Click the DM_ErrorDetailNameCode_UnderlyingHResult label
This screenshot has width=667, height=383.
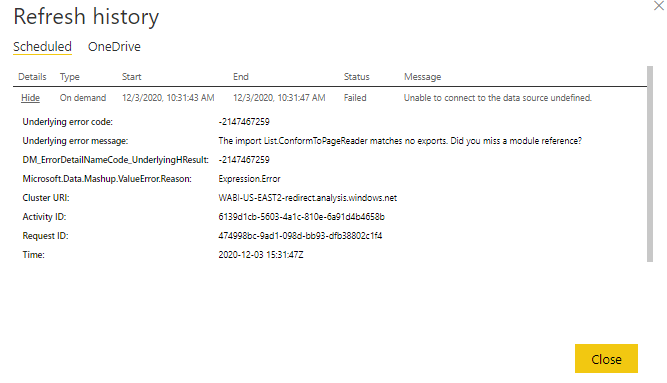tap(116, 160)
